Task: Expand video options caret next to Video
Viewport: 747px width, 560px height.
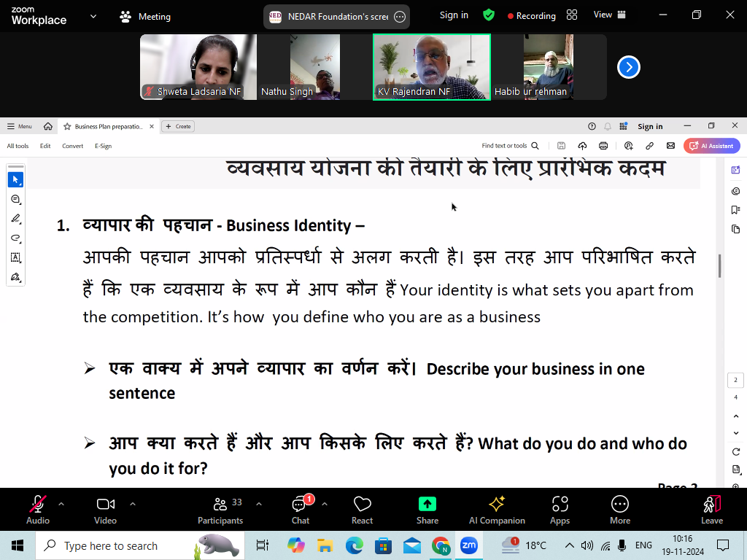Action: [x=133, y=503]
